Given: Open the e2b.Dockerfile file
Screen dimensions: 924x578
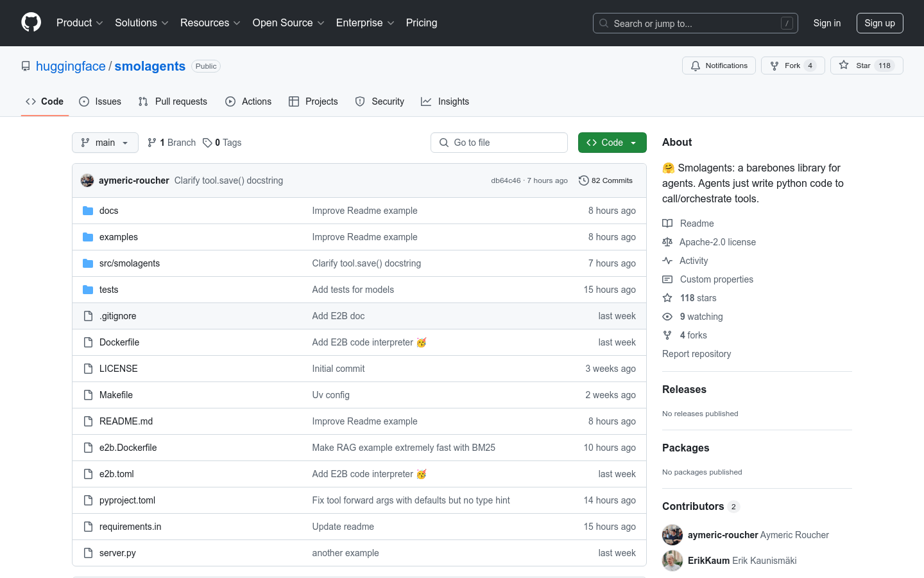Looking at the screenshot, I should (x=128, y=448).
